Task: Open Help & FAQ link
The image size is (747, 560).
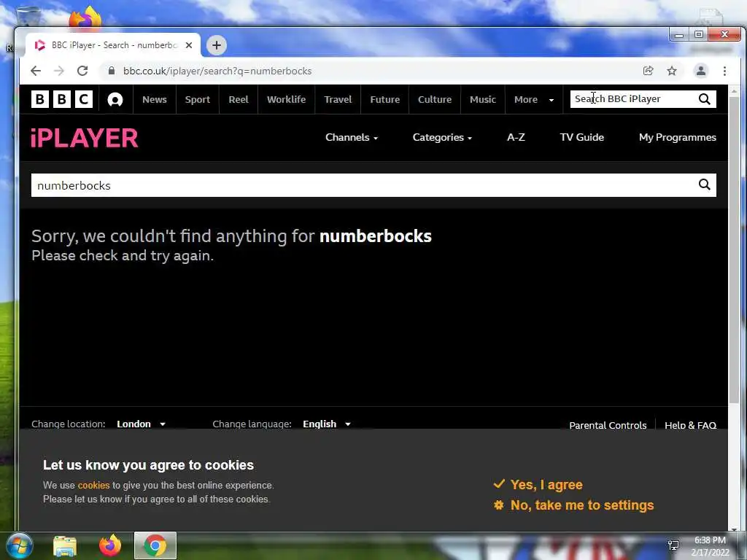Action: coord(690,425)
